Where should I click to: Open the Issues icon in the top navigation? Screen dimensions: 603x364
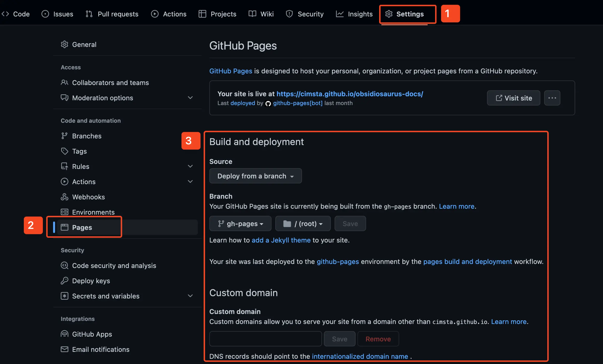(x=45, y=14)
